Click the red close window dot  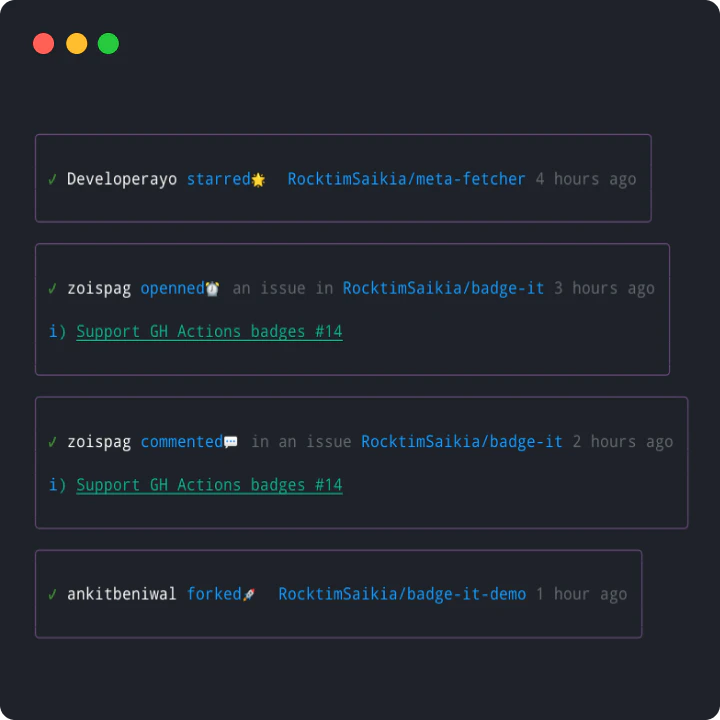(x=44, y=44)
